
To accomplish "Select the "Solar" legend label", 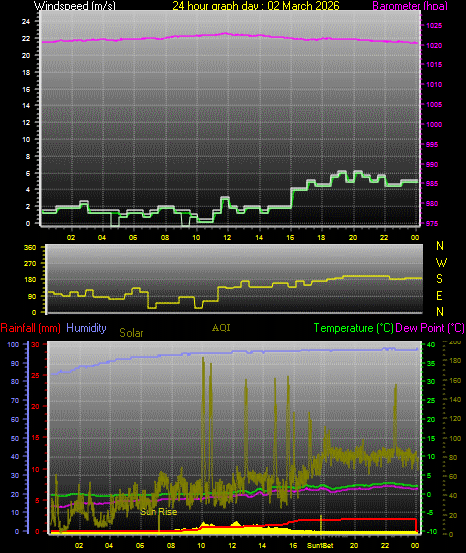I will [131, 333].
